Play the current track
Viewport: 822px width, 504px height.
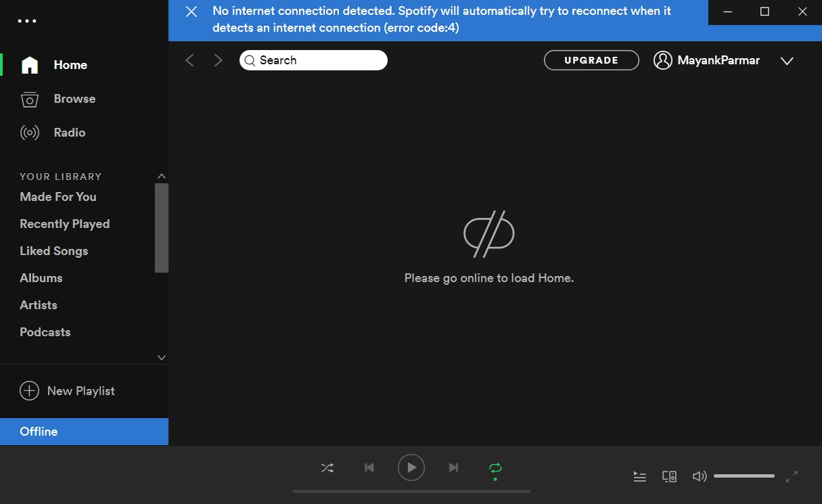tap(411, 467)
